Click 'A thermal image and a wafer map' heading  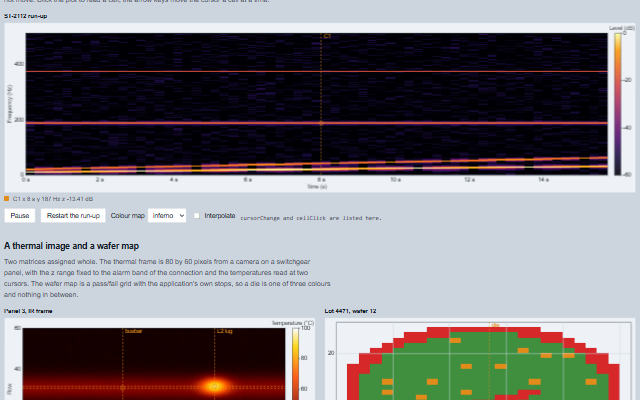pyautogui.click(x=71, y=246)
